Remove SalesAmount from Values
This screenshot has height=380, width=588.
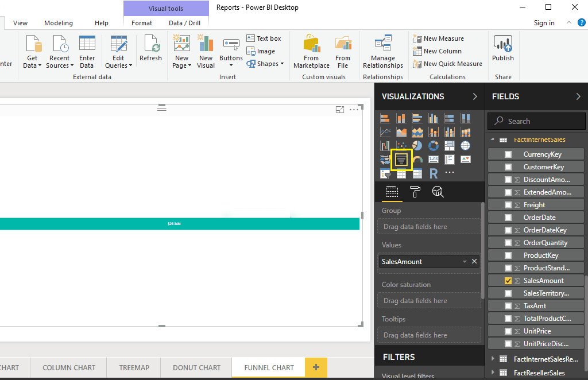(474, 262)
